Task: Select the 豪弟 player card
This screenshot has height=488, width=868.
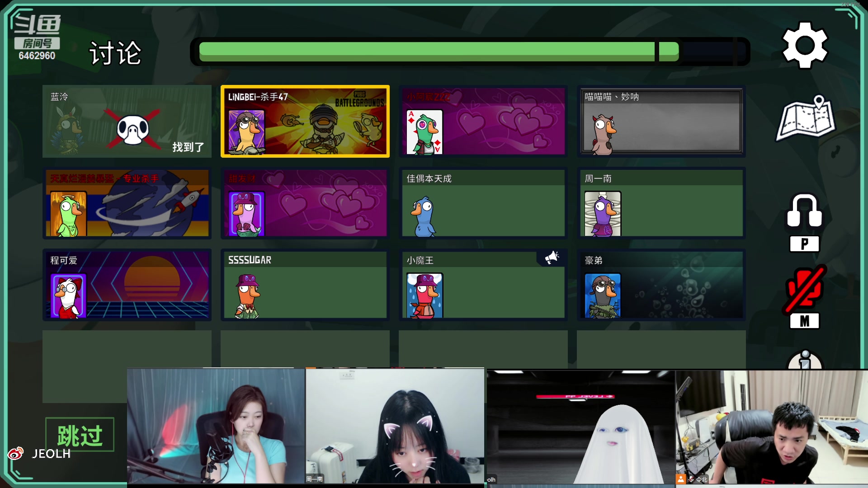Action: pos(661,285)
